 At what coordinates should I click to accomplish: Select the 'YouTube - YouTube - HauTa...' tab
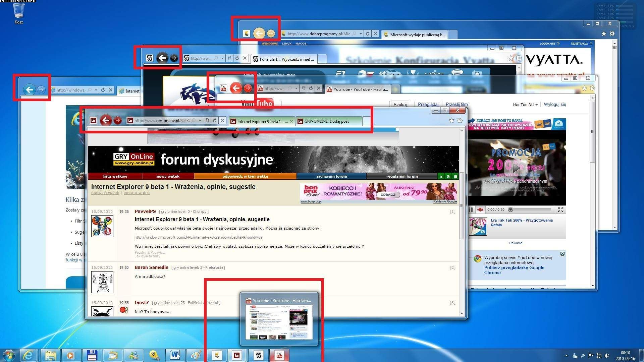click(358, 89)
